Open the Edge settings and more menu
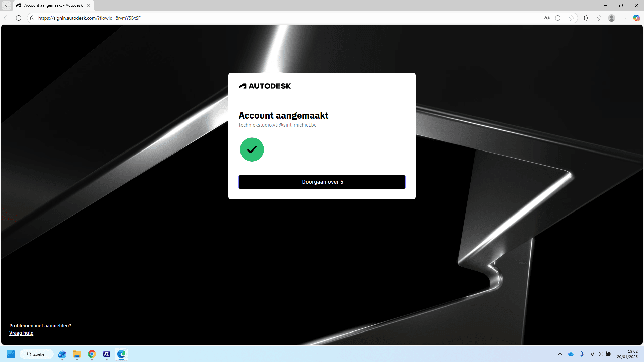This screenshot has height=362, width=644. pyautogui.click(x=624, y=18)
